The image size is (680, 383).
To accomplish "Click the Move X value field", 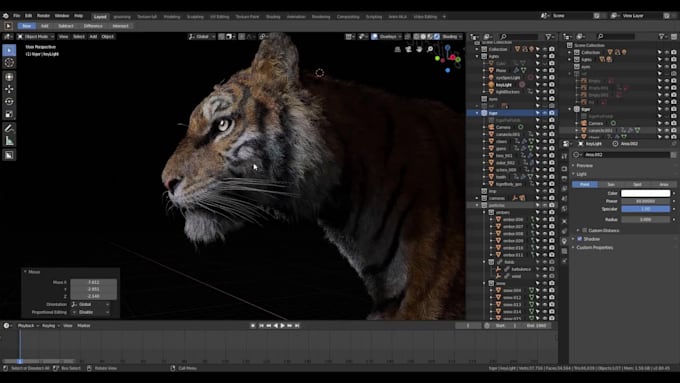I will point(93,282).
